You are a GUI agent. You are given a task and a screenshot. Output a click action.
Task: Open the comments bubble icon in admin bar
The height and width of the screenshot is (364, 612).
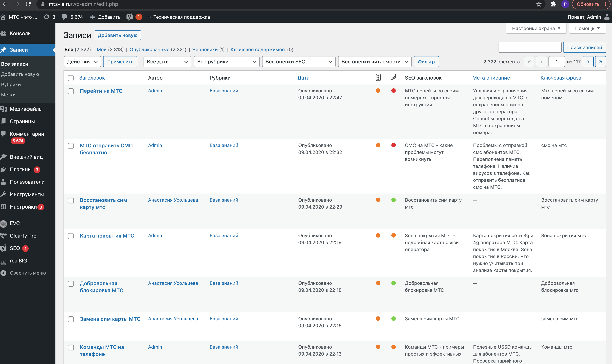tap(64, 17)
